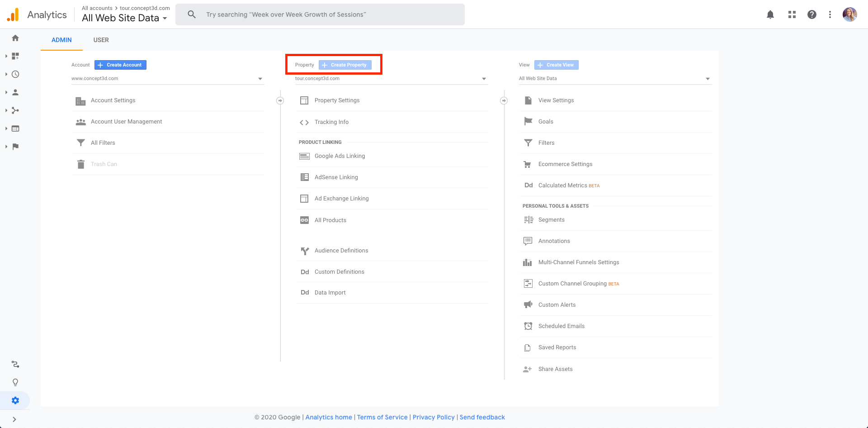This screenshot has height=428, width=868.
Task: Open Acquisition arrows icon in sidebar
Action: [x=15, y=110]
